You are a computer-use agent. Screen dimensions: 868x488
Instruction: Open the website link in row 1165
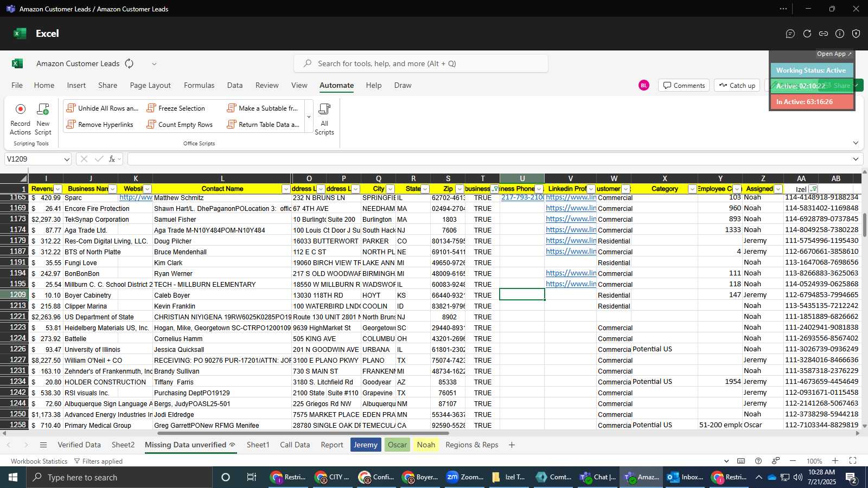(x=136, y=197)
